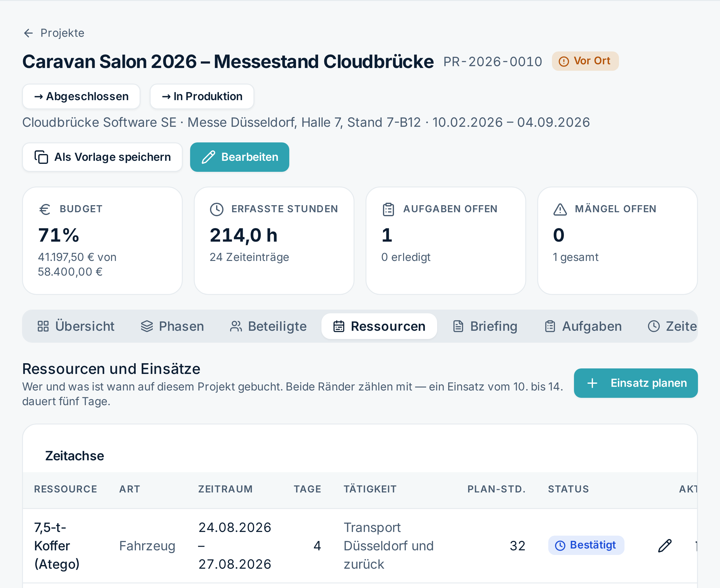Image resolution: width=720 pixels, height=588 pixels.
Task: Open the Beteiligte tab
Action: coord(268,326)
